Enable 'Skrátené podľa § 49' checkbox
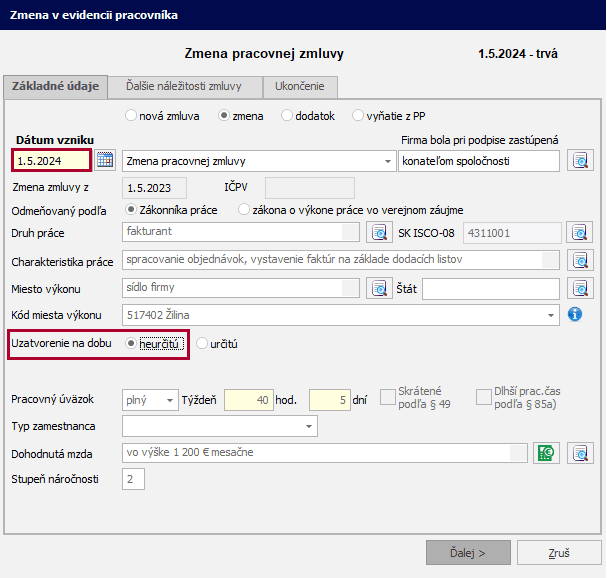 387,398
